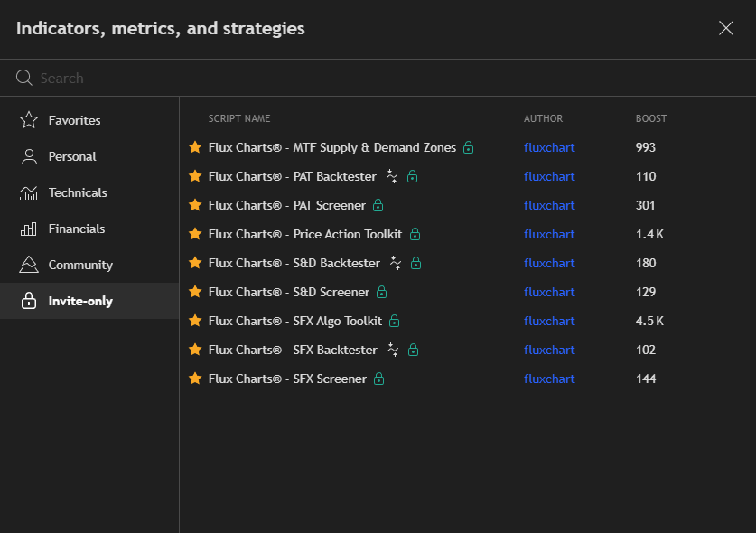Open fluxchart author link on SFX Backtester row

(x=549, y=351)
